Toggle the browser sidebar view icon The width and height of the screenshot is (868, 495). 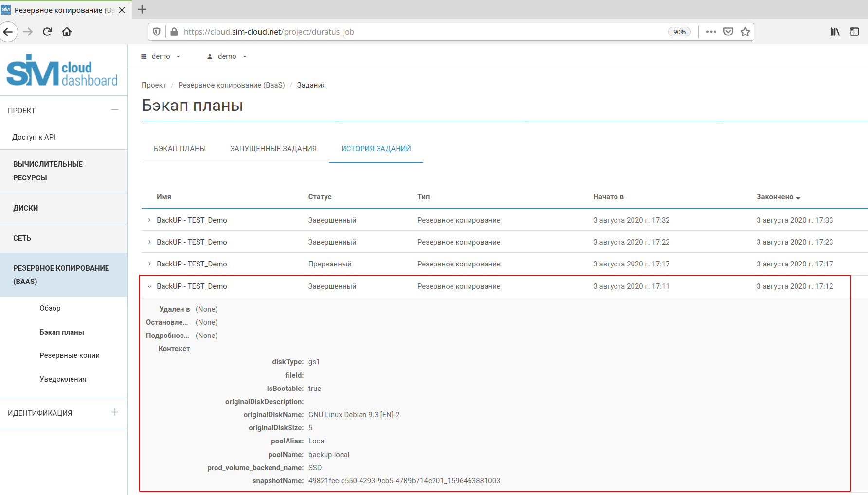[854, 32]
